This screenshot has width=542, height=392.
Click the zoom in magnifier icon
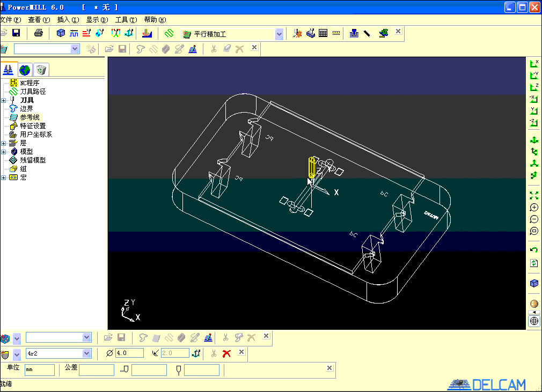click(534, 208)
